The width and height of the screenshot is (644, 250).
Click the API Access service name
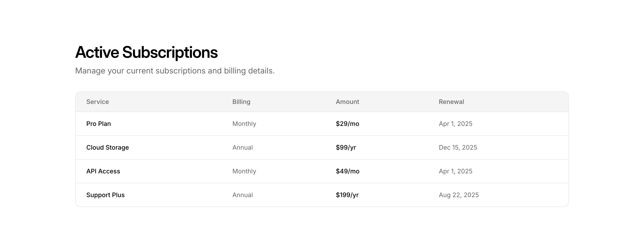tap(103, 171)
